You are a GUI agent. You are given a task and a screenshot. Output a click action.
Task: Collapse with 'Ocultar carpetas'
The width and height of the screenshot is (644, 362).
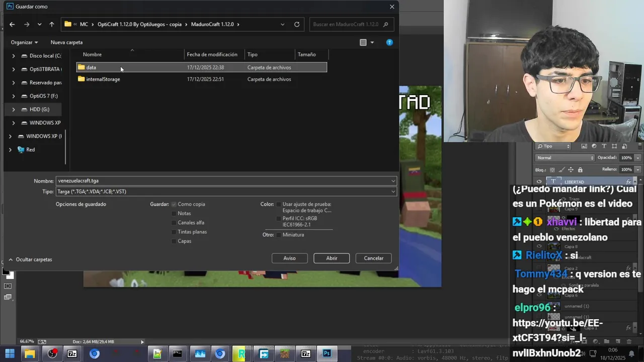[30, 259]
